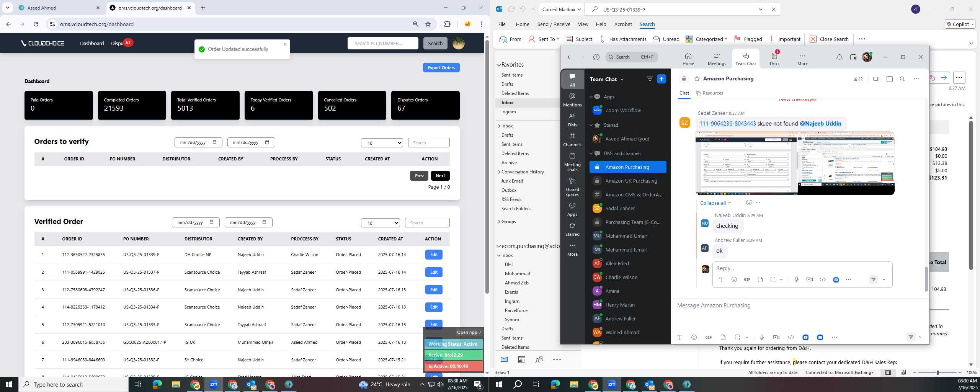Bookmark the OMS page with star icon
This screenshot has height=392, width=980.
pyautogui.click(x=428, y=24)
